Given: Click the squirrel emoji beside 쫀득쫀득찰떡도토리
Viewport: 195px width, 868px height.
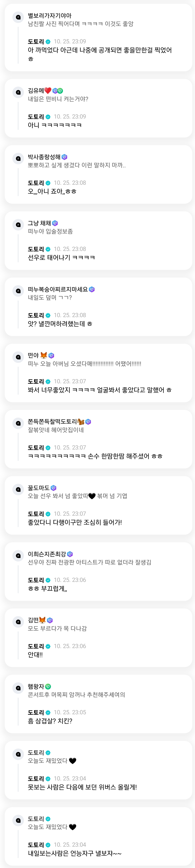Looking at the screenshot, I should pyautogui.click(x=81, y=422).
